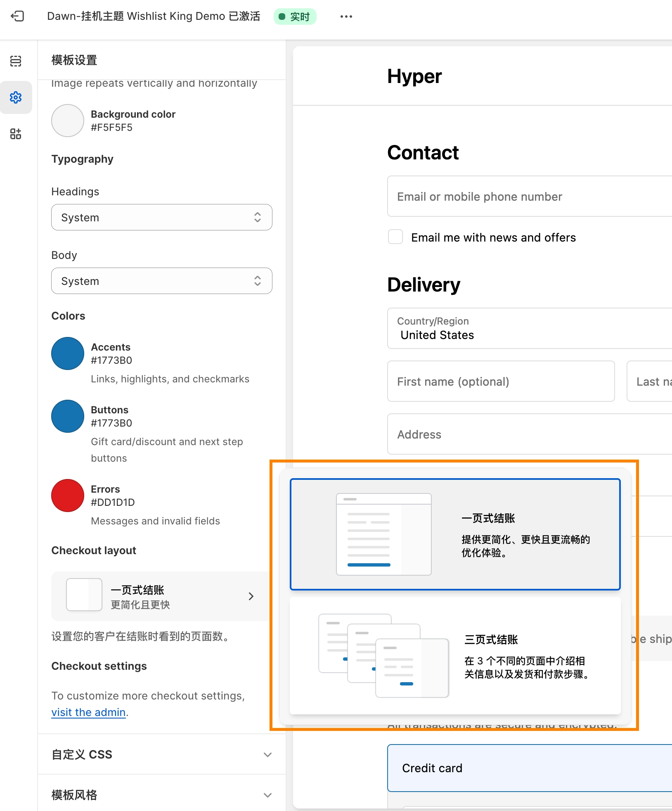The image size is (672, 811).
Task: Open the Body font System dropdown
Action: tap(161, 281)
